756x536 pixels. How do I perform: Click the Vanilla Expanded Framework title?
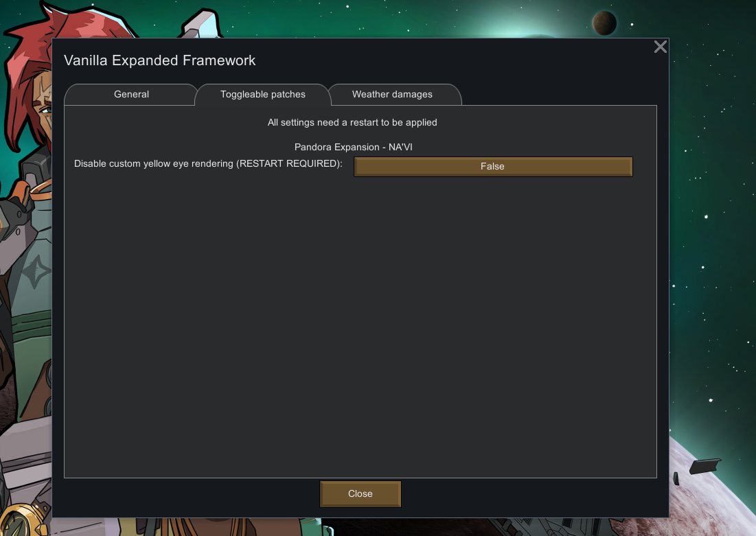point(159,60)
